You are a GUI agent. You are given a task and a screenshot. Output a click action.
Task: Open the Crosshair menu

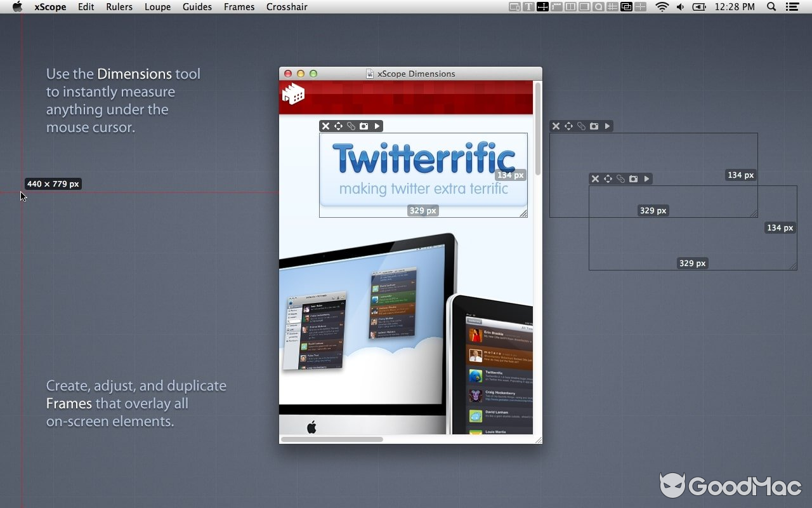287,7
